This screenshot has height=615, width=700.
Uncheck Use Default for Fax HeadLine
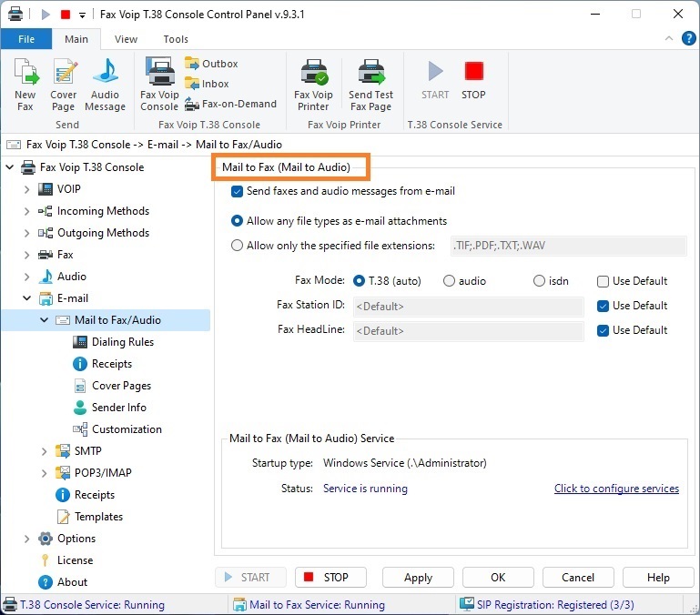click(603, 330)
